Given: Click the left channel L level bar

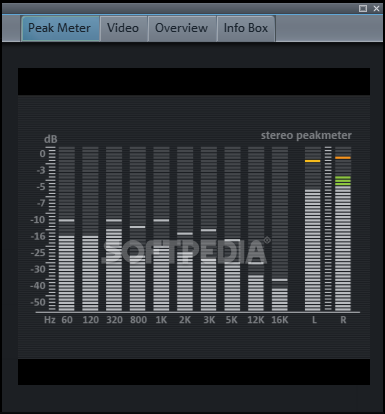Looking at the screenshot, I should 313,229.
